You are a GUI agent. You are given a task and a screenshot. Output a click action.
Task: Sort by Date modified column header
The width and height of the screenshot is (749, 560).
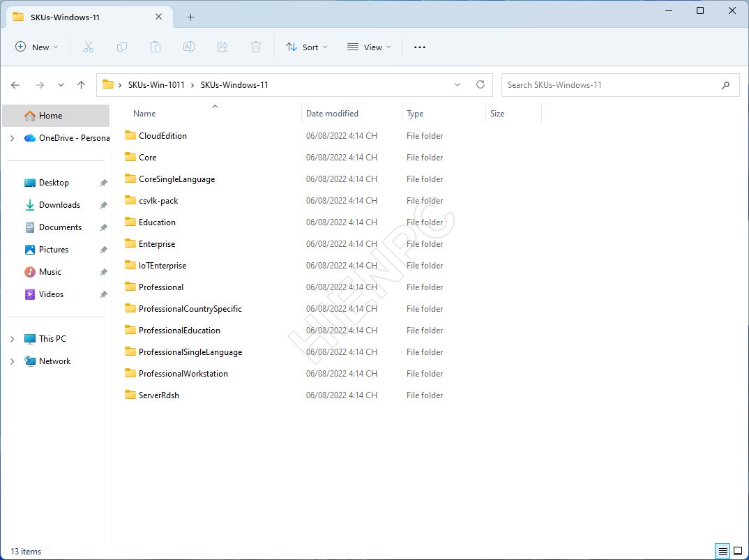point(332,114)
